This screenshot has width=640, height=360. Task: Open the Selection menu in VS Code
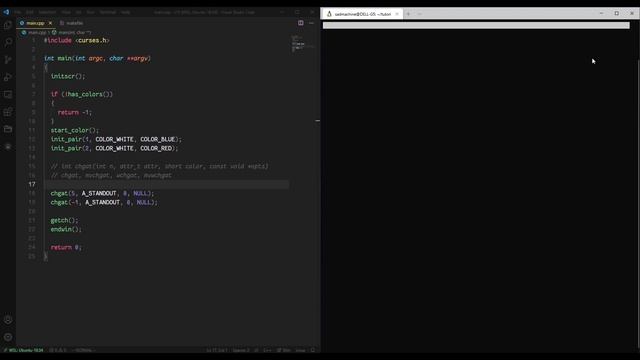point(47,12)
